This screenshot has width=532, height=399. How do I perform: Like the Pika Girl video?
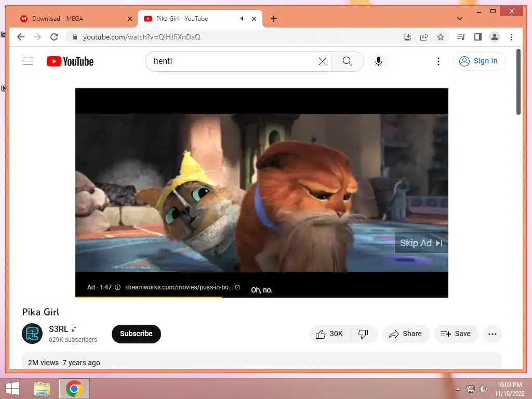click(329, 334)
